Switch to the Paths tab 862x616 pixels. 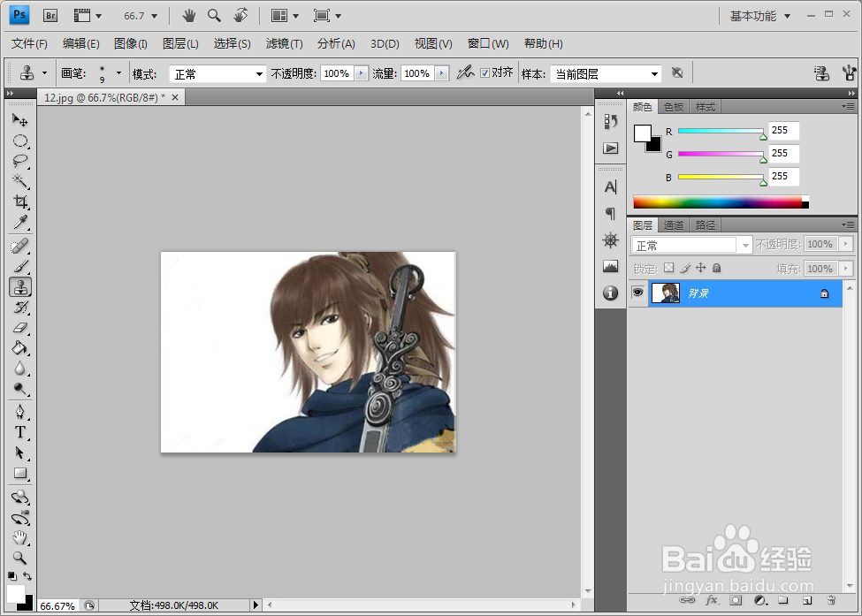[x=706, y=225]
